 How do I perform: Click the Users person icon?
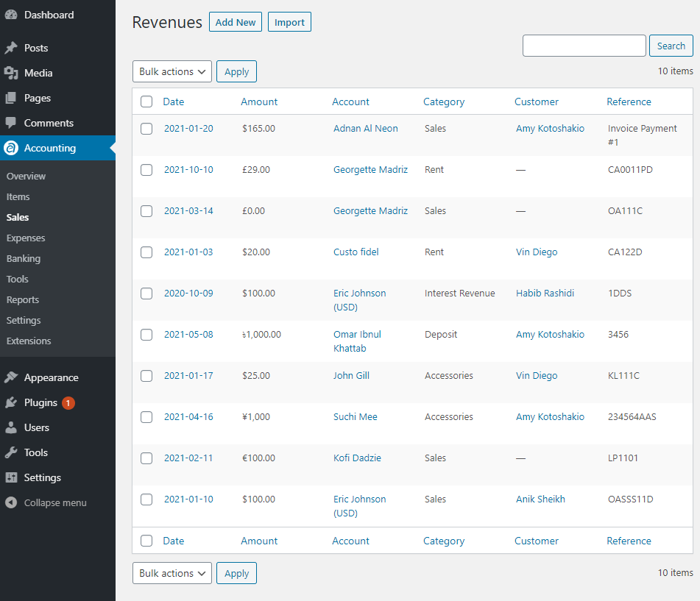point(11,427)
